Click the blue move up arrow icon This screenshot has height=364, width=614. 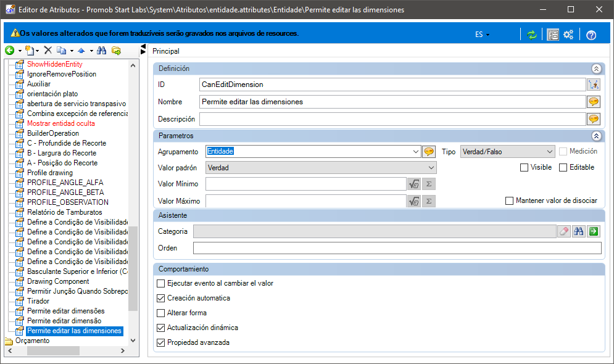[81, 51]
